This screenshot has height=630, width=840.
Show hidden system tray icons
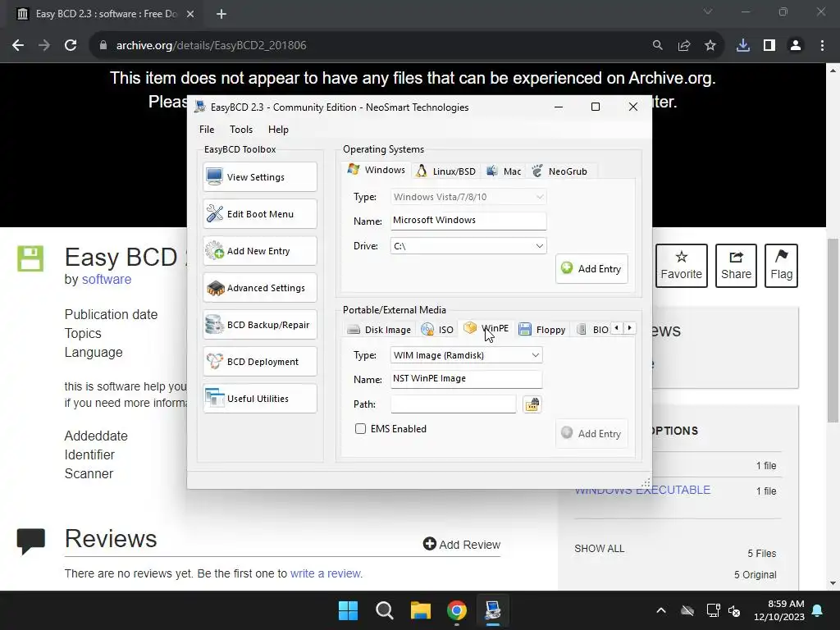pos(661,610)
